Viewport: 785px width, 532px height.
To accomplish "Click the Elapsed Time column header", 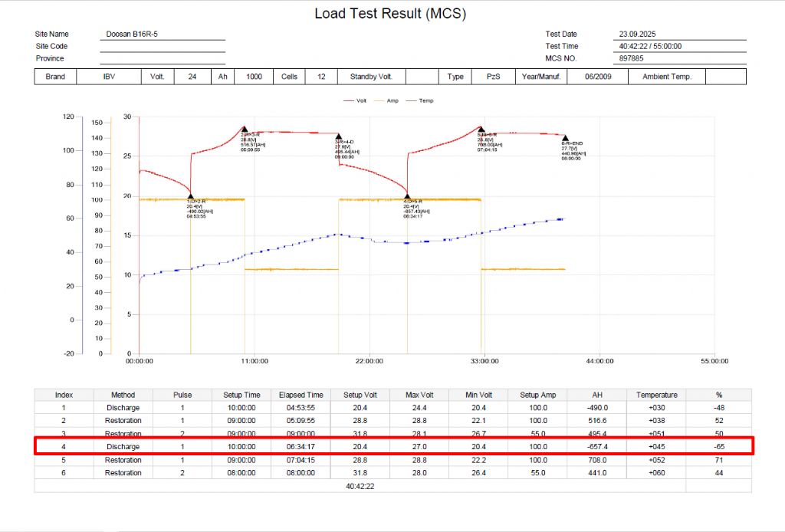I will point(301,395).
